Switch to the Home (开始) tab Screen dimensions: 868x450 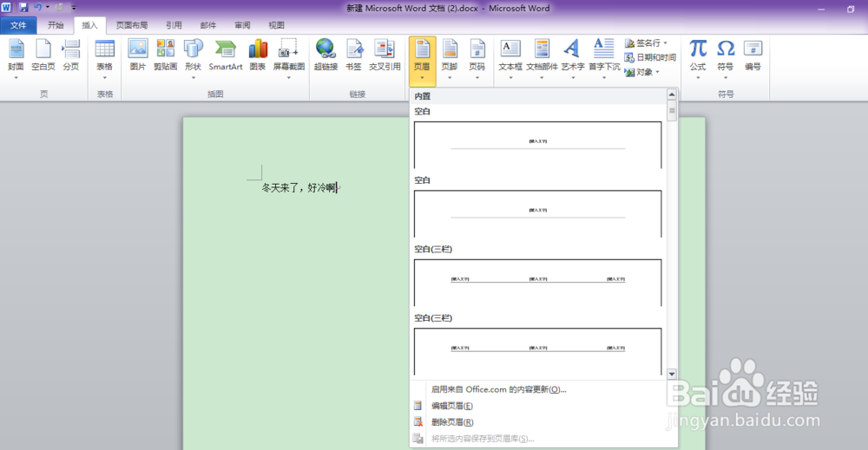click(x=56, y=25)
